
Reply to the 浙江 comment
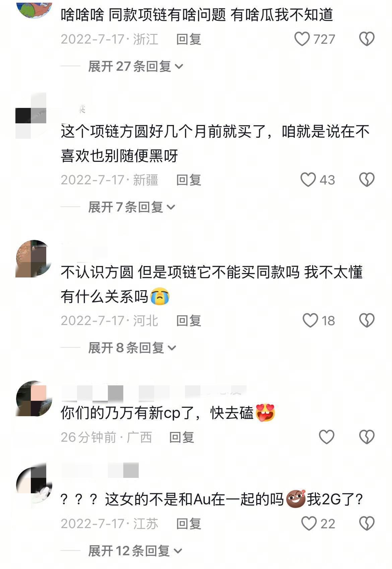click(x=189, y=39)
